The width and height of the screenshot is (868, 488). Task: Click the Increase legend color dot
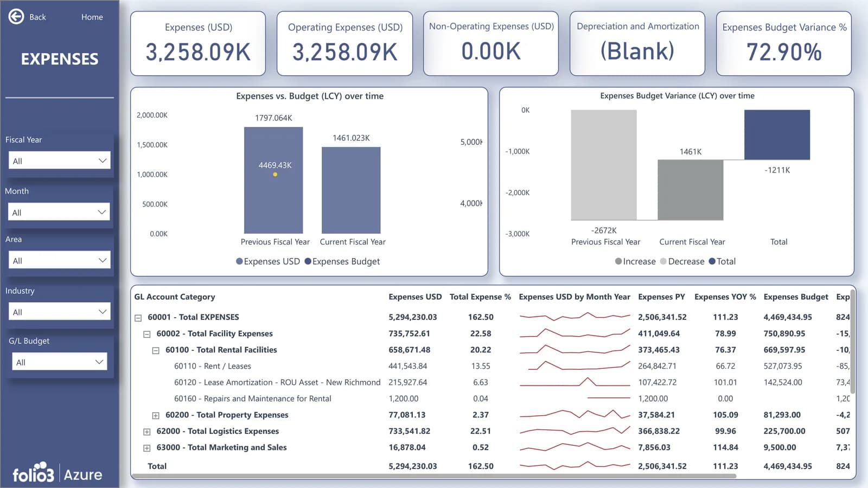coord(618,261)
